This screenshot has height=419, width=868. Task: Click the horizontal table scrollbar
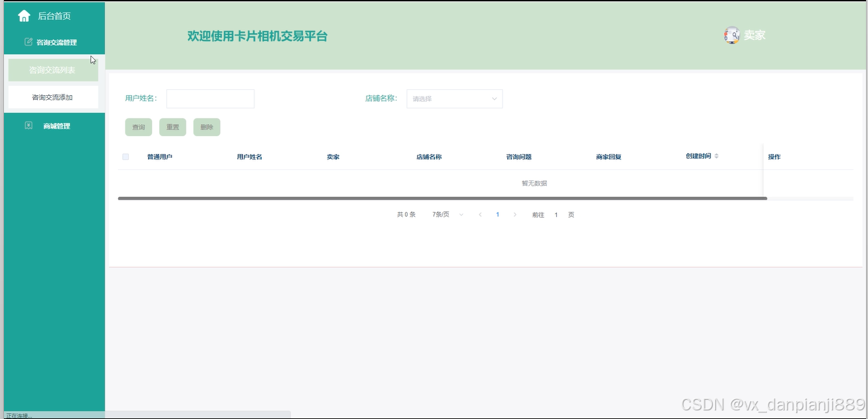coord(442,198)
